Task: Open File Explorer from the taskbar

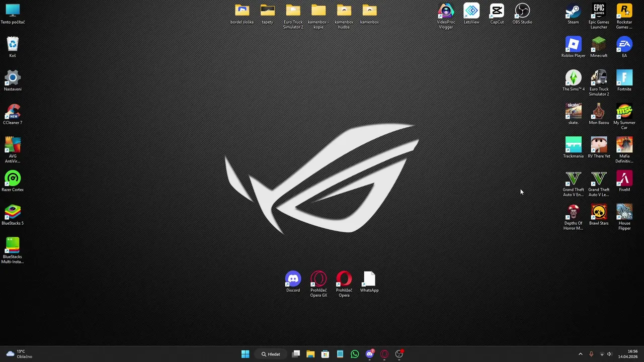Action: [x=310, y=354]
